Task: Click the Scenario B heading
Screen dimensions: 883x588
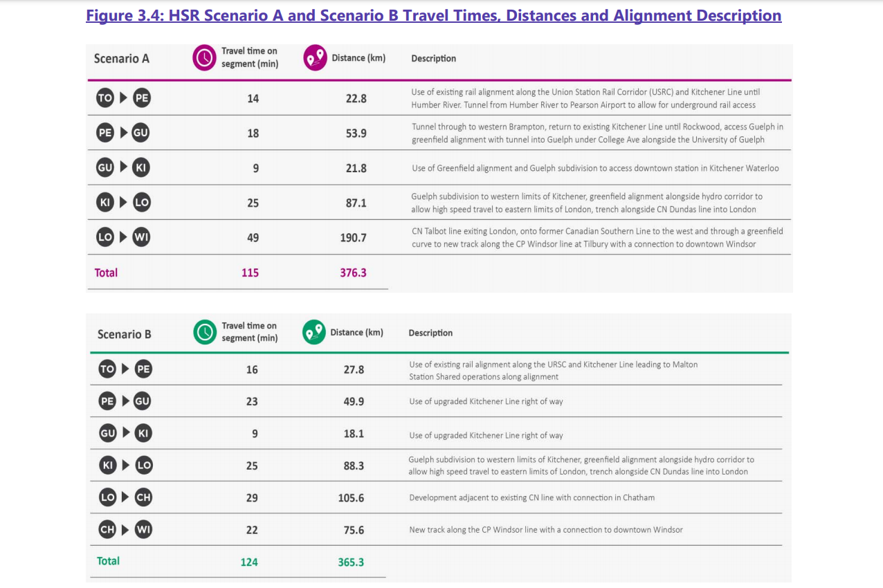Action: pos(124,334)
